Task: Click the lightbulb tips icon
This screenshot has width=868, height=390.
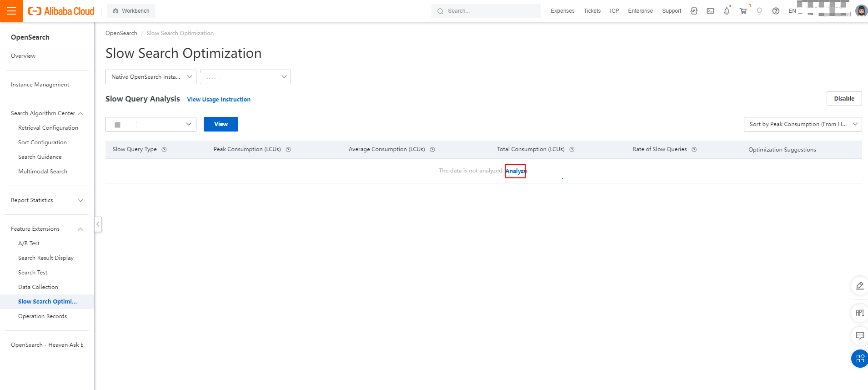Action: [x=759, y=11]
